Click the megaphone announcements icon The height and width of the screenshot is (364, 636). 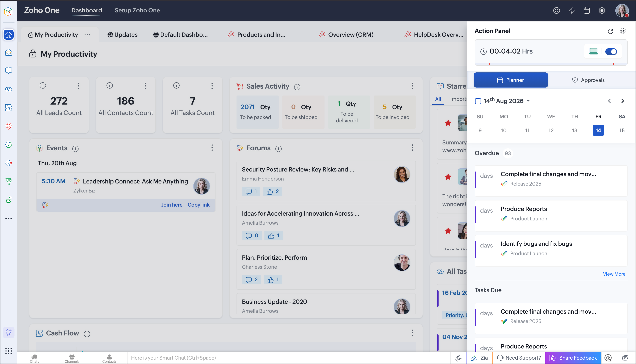(458, 358)
